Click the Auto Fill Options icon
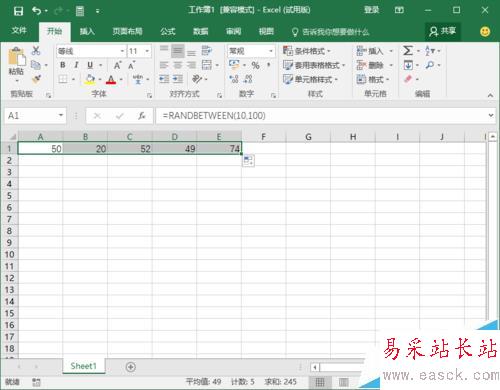The width and height of the screenshot is (500, 390). tap(248, 161)
